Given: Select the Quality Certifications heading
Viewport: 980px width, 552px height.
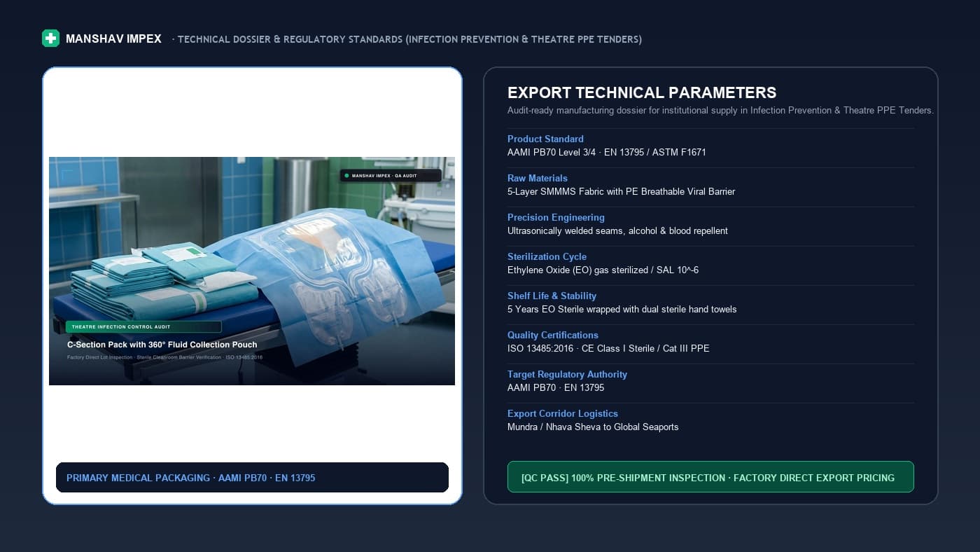Looking at the screenshot, I should coord(553,335).
